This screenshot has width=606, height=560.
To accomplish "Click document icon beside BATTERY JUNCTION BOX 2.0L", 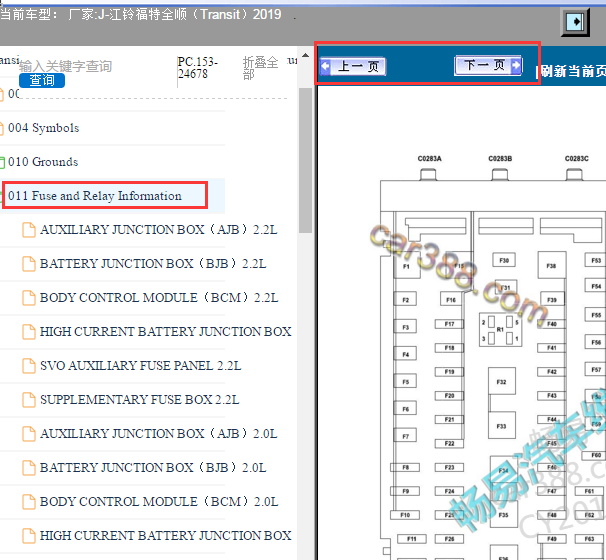I will (29, 468).
